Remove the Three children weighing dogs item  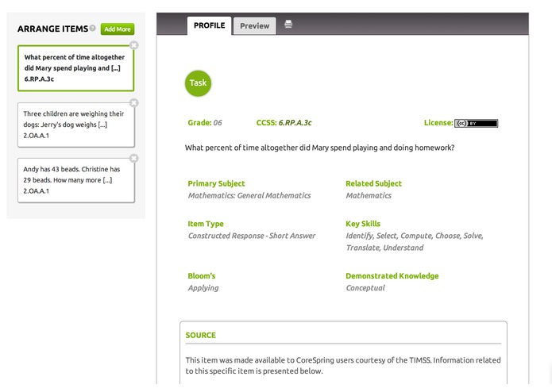click(x=133, y=103)
